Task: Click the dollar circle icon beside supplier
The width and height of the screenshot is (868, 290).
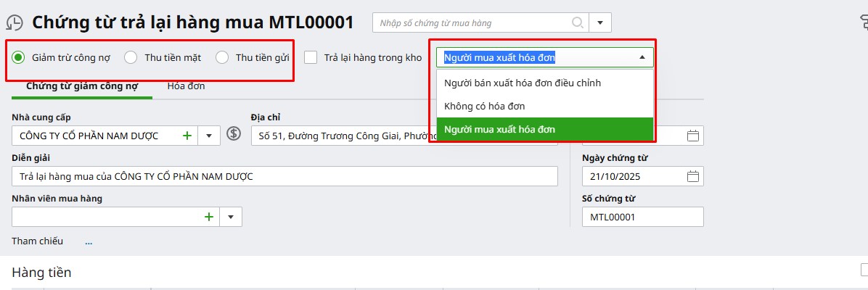Action: [234, 134]
